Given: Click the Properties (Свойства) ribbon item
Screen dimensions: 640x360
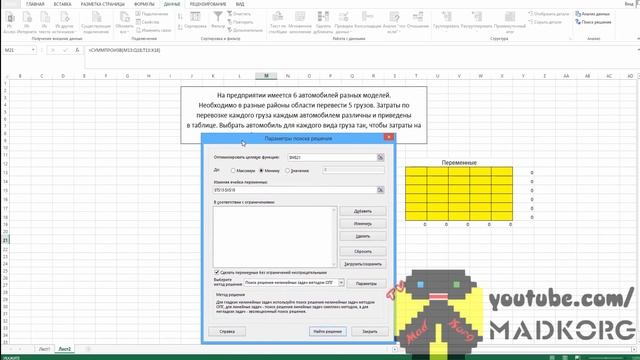Looking at the screenshot, I should tap(148, 22).
